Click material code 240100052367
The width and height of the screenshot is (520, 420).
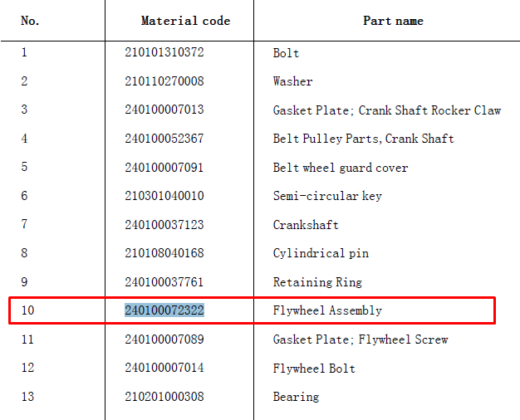pos(164,139)
